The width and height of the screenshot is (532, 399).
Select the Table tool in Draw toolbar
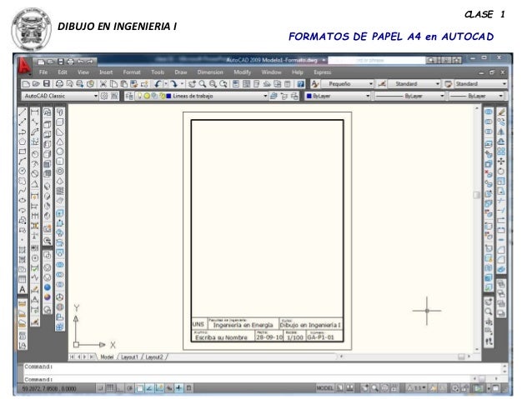pos(23,279)
